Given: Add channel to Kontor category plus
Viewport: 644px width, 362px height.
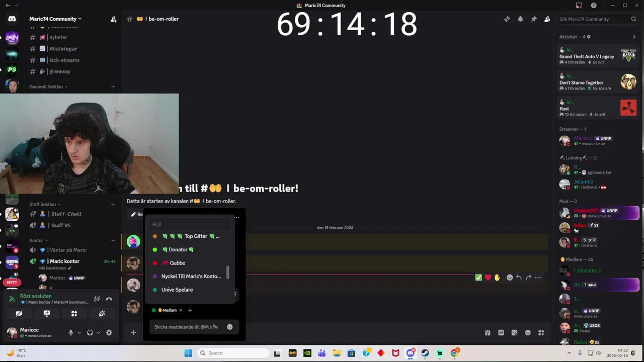Looking at the screenshot, I should coord(113,240).
